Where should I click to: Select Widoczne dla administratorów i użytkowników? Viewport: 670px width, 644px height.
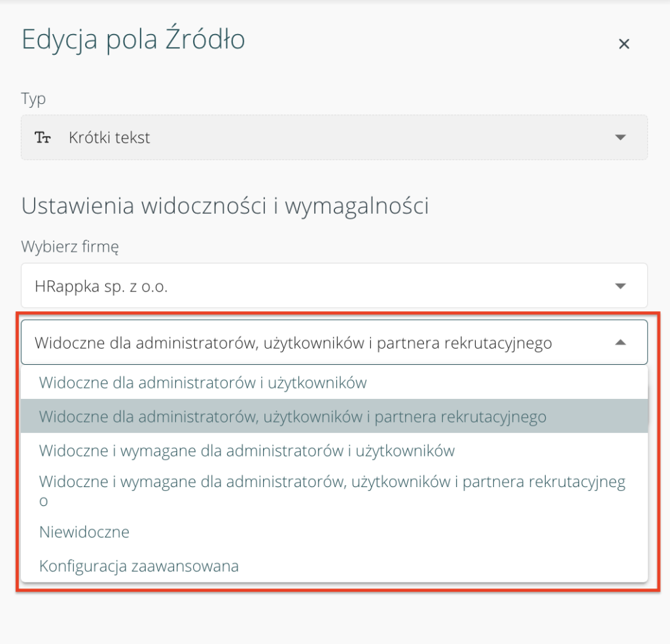point(203,382)
